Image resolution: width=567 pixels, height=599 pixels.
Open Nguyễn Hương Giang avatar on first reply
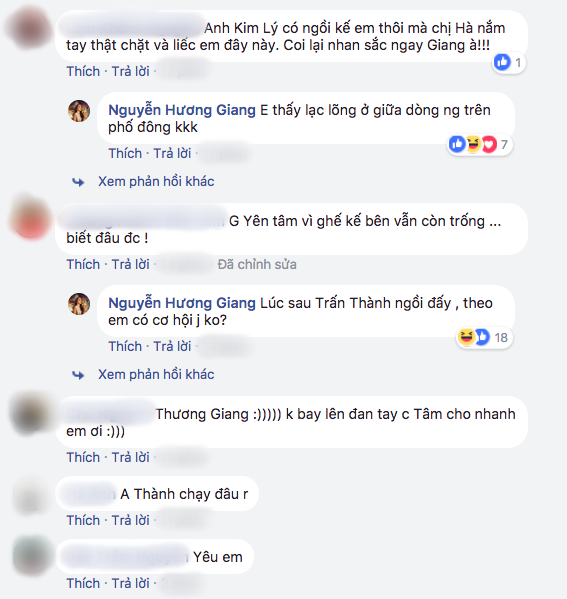tap(79, 111)
